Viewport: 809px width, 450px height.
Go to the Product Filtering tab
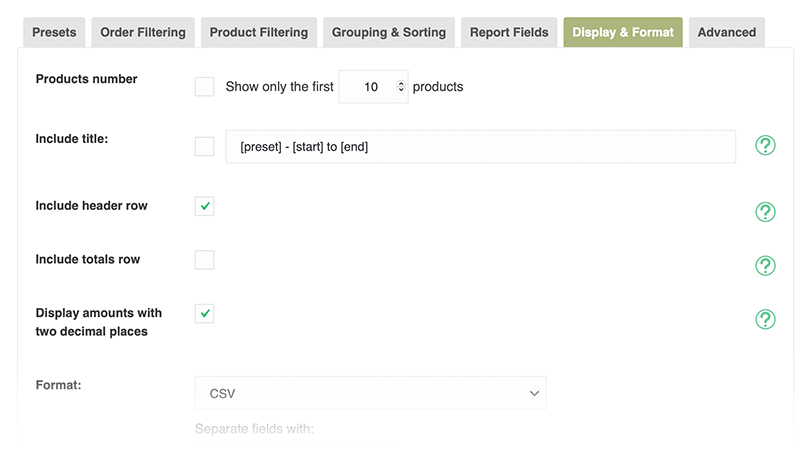point(259,32)
